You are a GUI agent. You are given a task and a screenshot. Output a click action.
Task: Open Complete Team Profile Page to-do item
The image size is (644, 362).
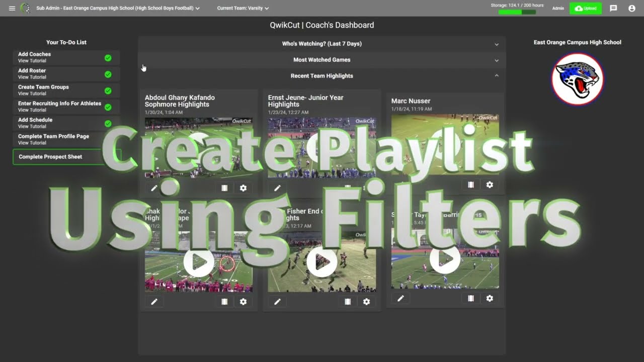pos(66,139)
